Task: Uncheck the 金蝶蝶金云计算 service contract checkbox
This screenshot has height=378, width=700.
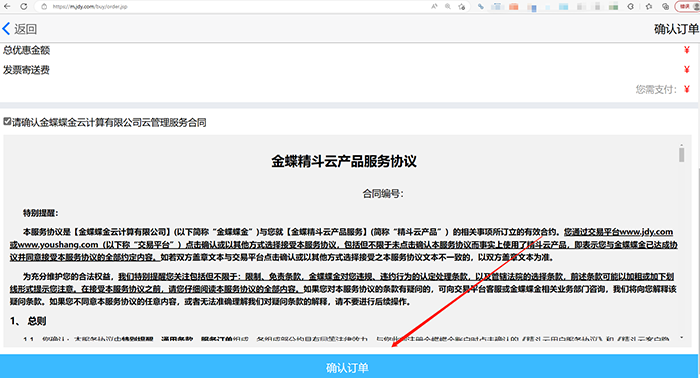Action: pos(7,121)
